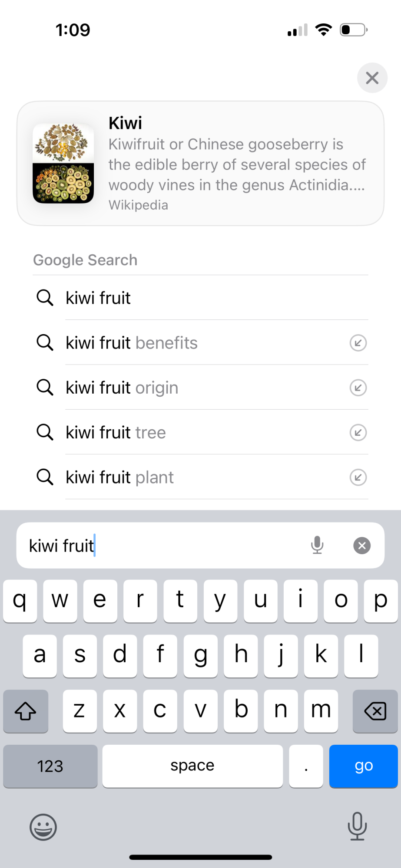Viewport: 401px width, 868px height.
Task: Start dictation from the bottom microphone
Action: pyautogui.click(x=357, y=826)
